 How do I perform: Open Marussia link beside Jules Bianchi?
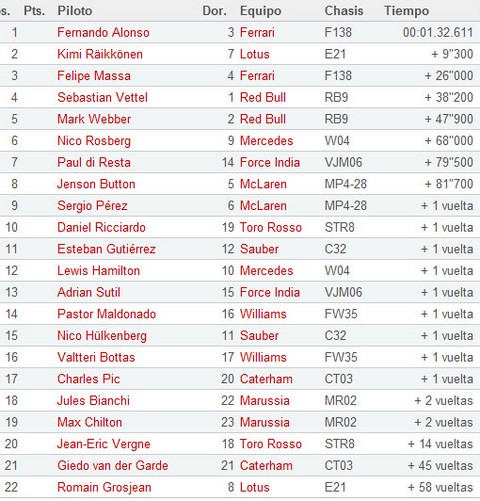pyautogui.click(x=265, y=401)
